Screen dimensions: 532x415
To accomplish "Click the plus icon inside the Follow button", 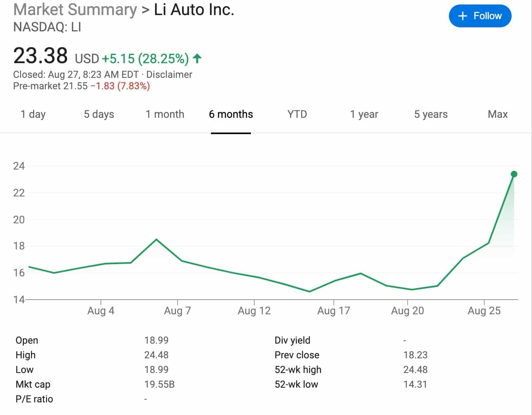I will click(462, 16).
